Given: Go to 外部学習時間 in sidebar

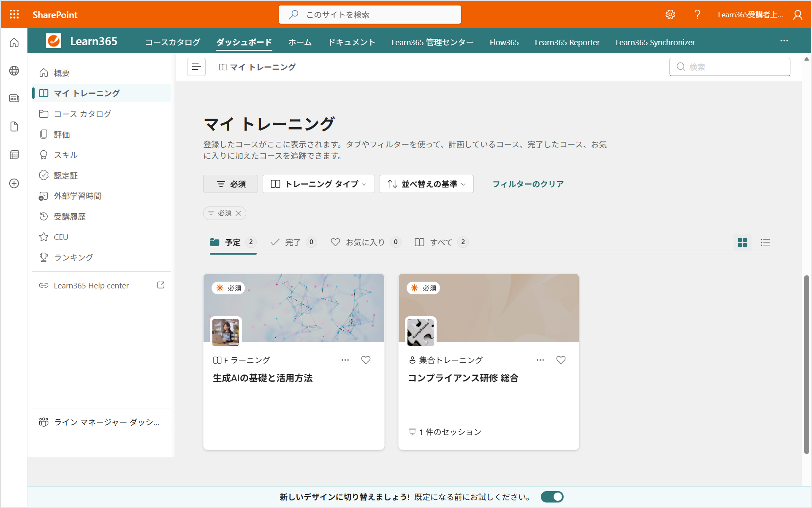Looking at the screenshot, I should (x=101, y=196).
